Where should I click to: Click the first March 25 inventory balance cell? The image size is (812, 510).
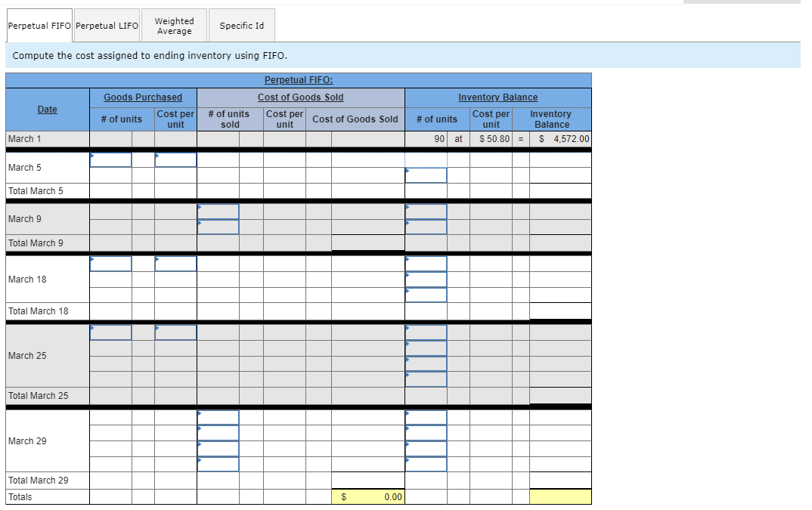426,332
